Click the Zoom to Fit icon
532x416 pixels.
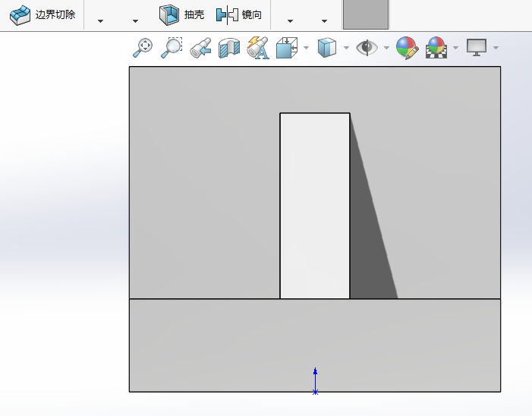pyautogui.click(x=143, y=48)
